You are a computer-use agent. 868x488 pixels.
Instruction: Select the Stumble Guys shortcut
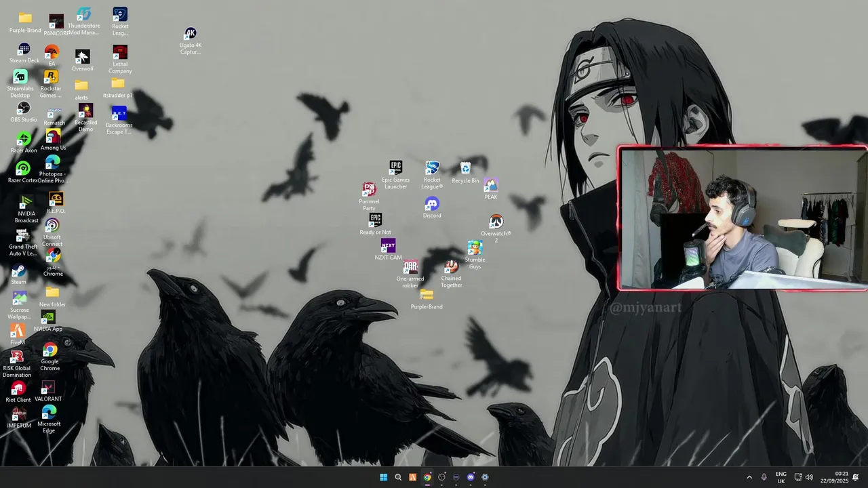pos(475,256)
